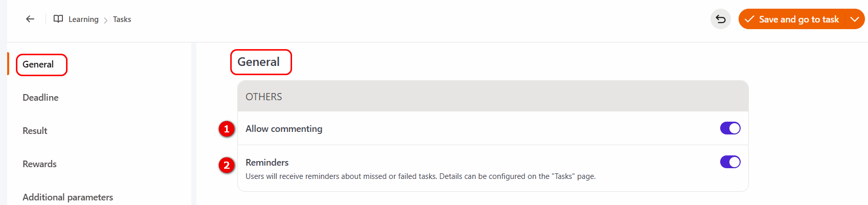Open the Learning breadcrumb link
Image resolution: width=868 pixels, height=205 pixels.
click(x=83, y=19)
